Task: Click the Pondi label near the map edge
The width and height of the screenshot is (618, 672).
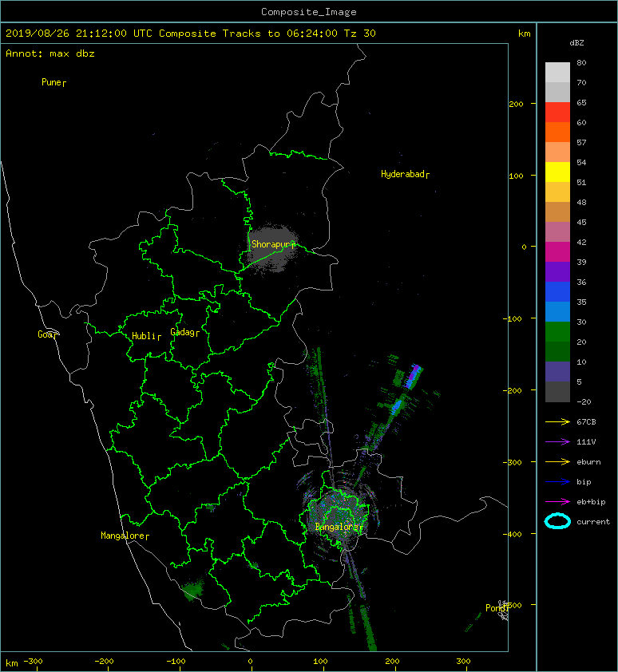Action: pyautogui.click(x=497, y=607)
